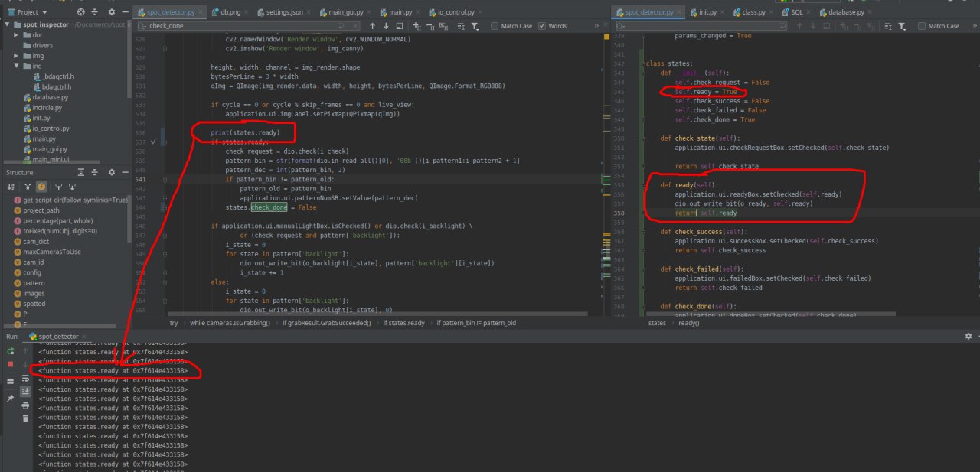Toggle the Words checkbox in left search bar

pyautogui.click(x=542, y=26)
